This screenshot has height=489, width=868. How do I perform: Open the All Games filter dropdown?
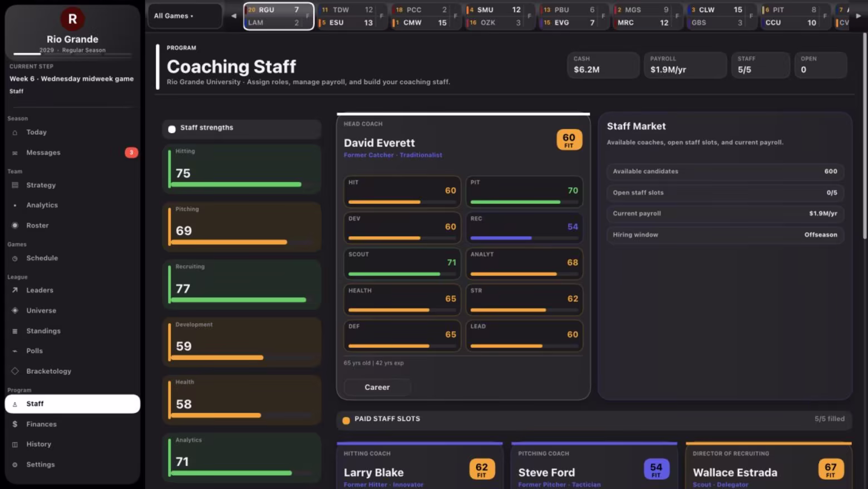click(x=185, y=16)
